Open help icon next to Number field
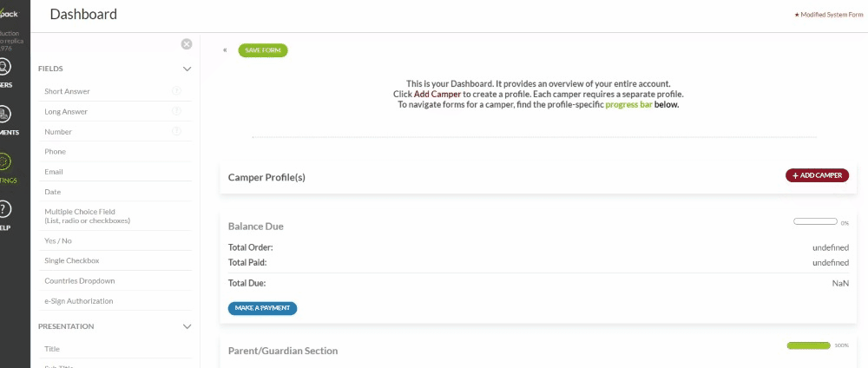Viewport: 868px width, 368px height. pyautogui.click(x=176, y=132)
